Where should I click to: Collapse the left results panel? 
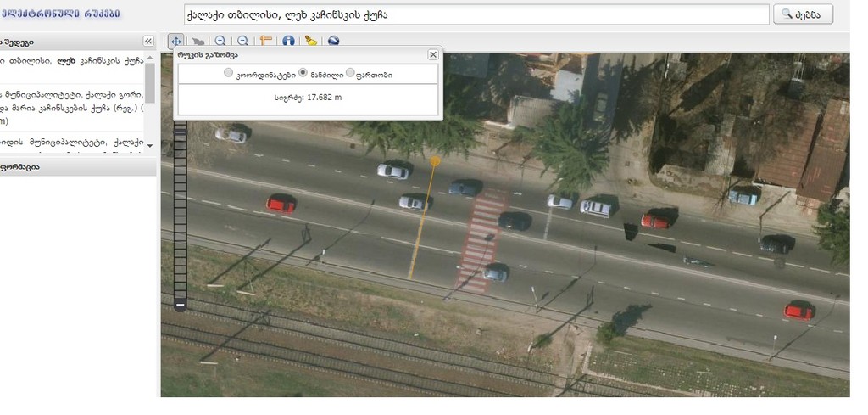click(147, 42)
